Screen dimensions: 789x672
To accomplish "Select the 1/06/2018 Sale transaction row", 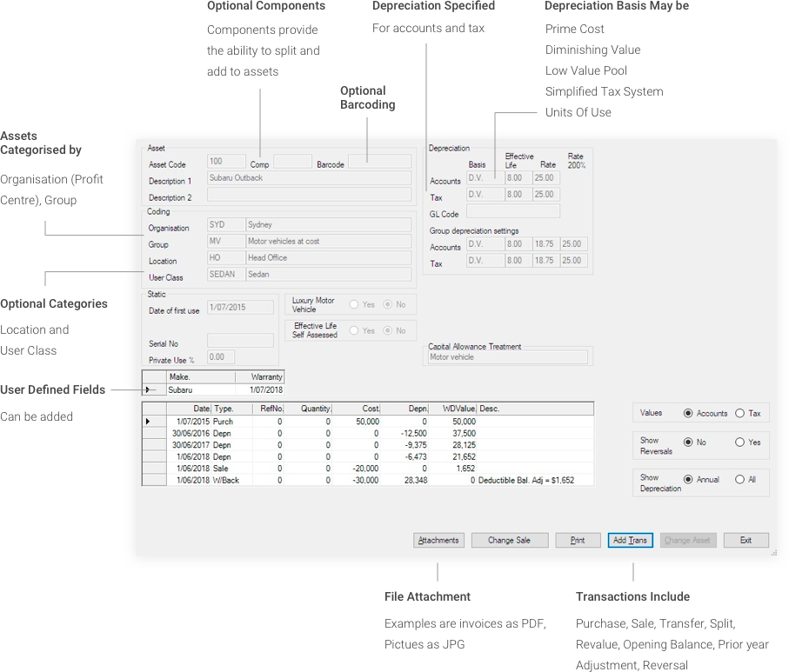I will 368,469.
